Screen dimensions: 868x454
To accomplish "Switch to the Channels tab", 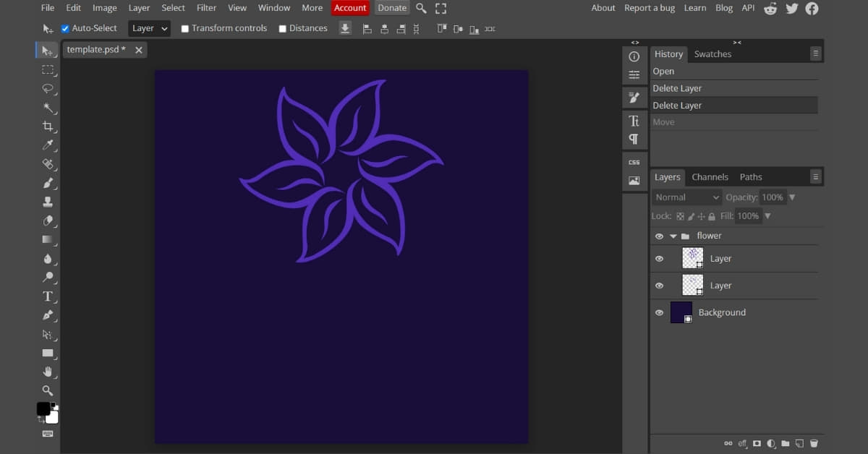I will (710, 177).
